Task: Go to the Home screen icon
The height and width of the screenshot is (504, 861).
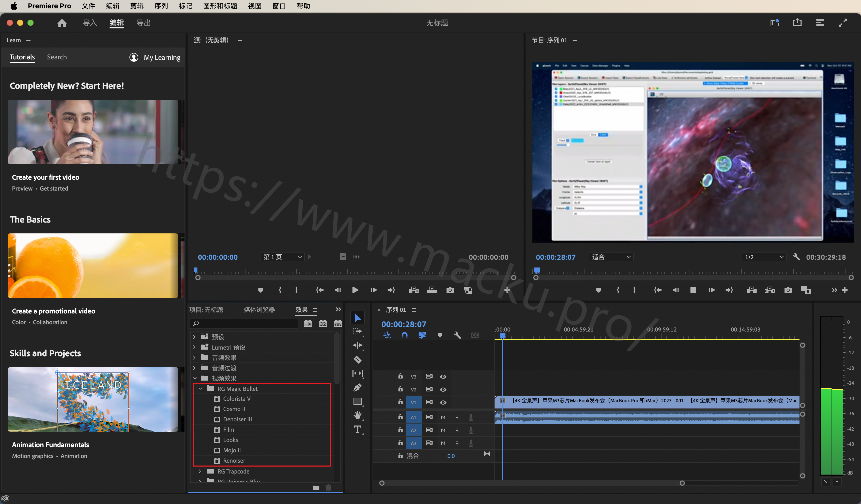Action: click(62, 23)
